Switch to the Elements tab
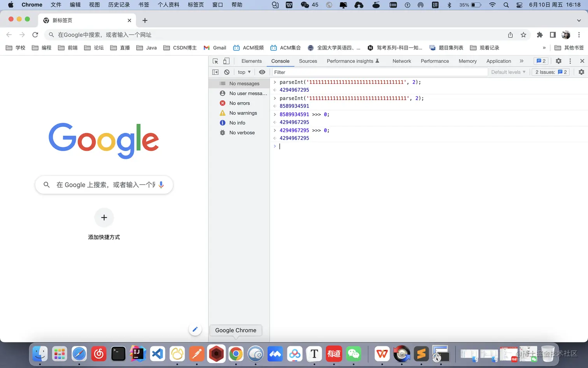This screenshot has height=368, width=588. click(252, 61)
